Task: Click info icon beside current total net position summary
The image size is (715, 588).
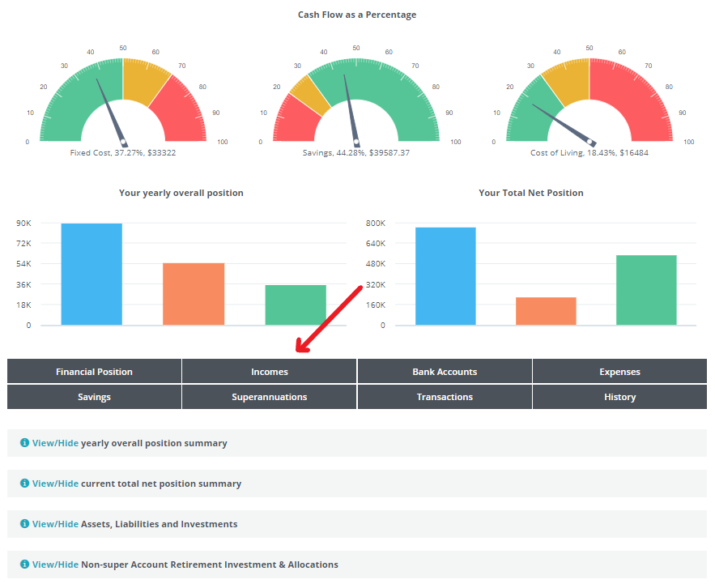Action: 24,484
